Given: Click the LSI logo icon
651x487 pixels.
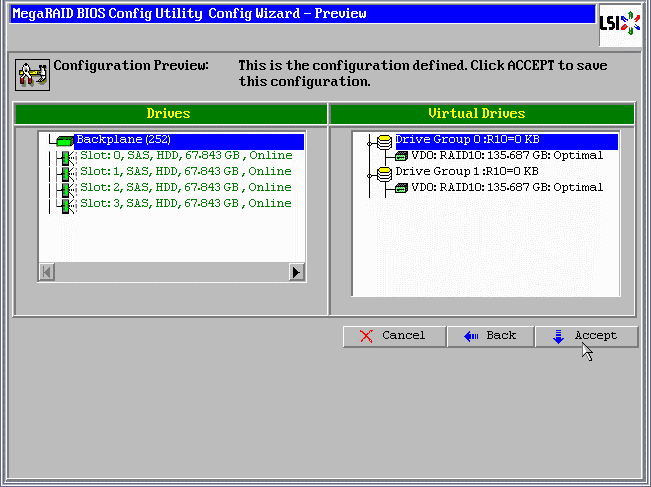Looking at the screenshot, I should [620, 24].
